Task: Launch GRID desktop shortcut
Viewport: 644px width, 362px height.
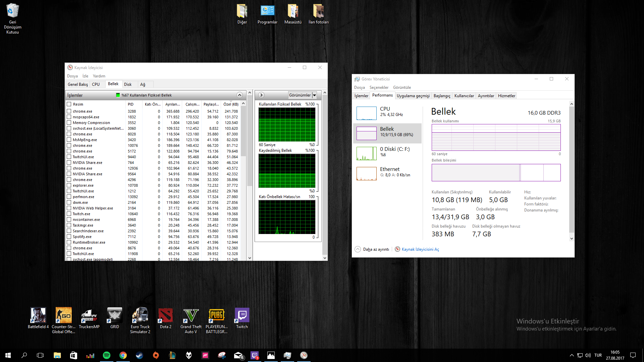Action: pos(115,318)
